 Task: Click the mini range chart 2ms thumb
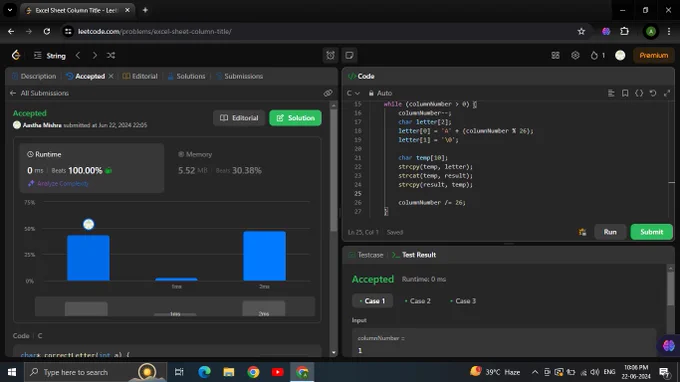pyautogui.click(x=264, y=308)
